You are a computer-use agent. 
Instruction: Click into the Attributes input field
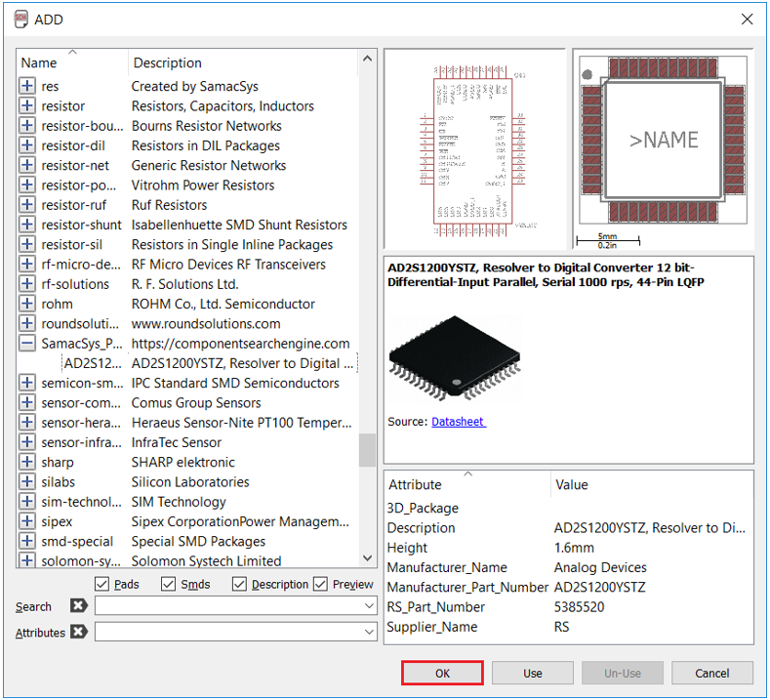[x=229, y=632]
